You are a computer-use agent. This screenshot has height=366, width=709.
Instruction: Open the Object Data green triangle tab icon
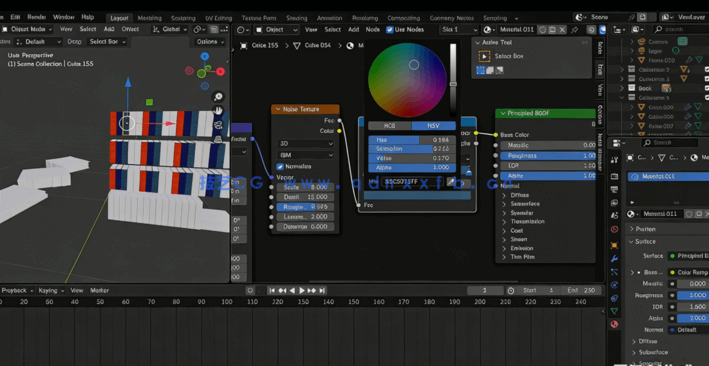point(614,311)
